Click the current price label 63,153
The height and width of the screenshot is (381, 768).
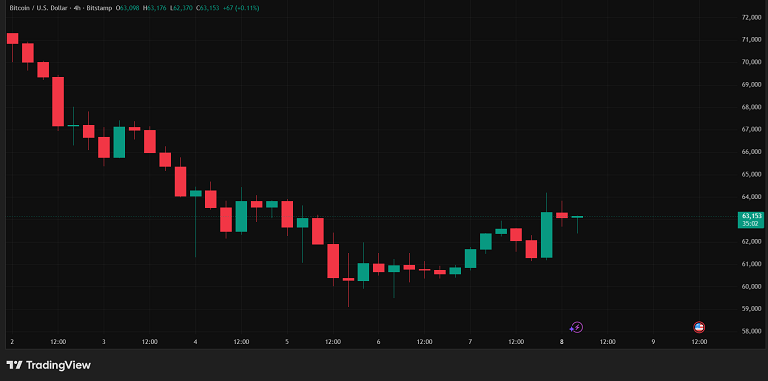tap(752, 216)
